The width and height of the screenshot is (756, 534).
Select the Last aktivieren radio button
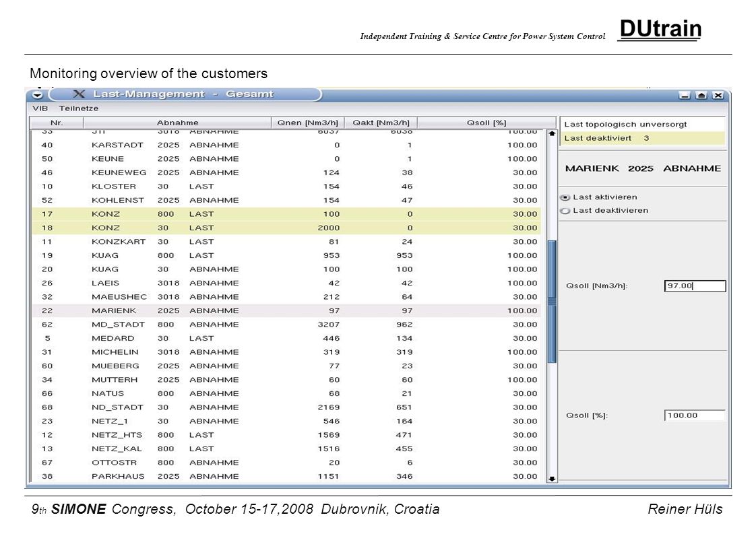point(565,197)
